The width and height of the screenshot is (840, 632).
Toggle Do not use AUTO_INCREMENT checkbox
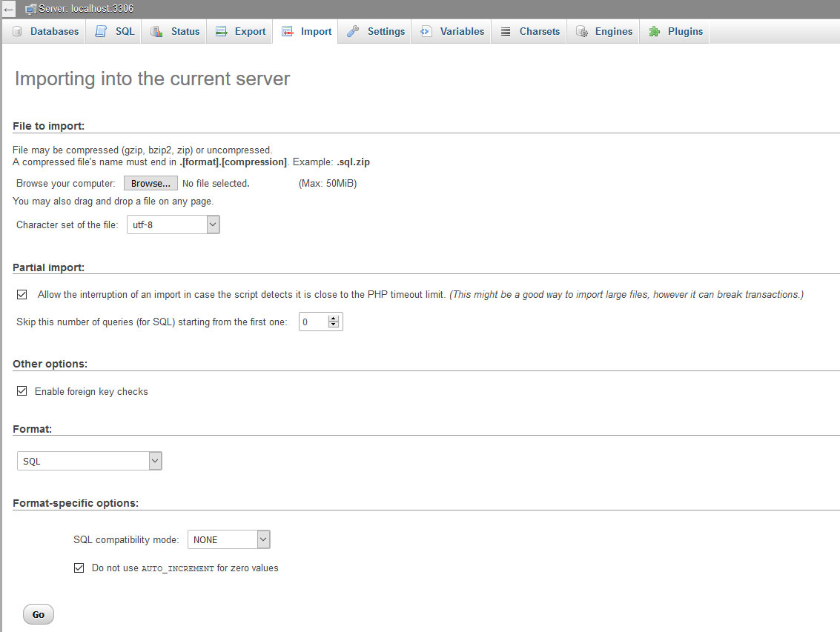[x=79, y=568]
